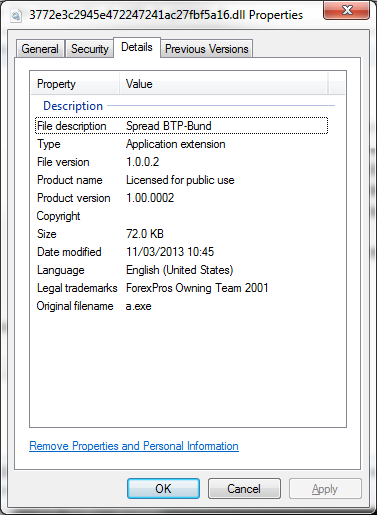Select the Legal trademarks row
Screen dimensions: 377x515
pyautogui.click(x=181, y=288)
